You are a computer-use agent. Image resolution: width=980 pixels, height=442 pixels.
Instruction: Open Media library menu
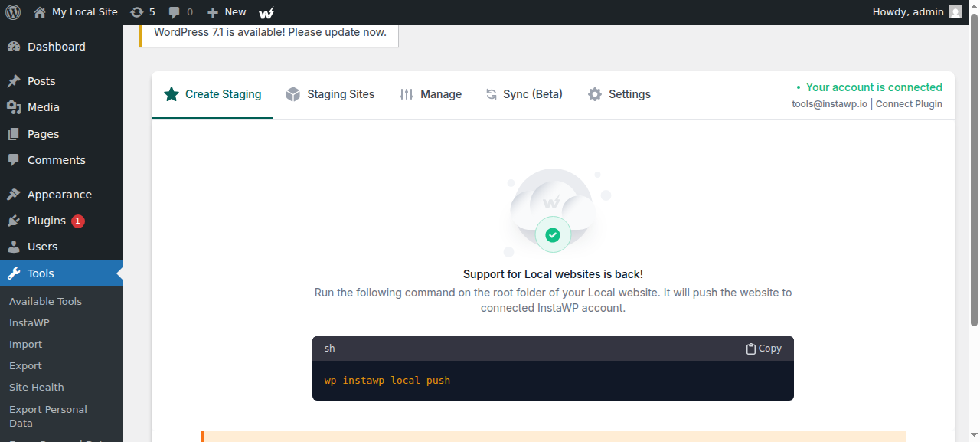(x=61, y=107)
